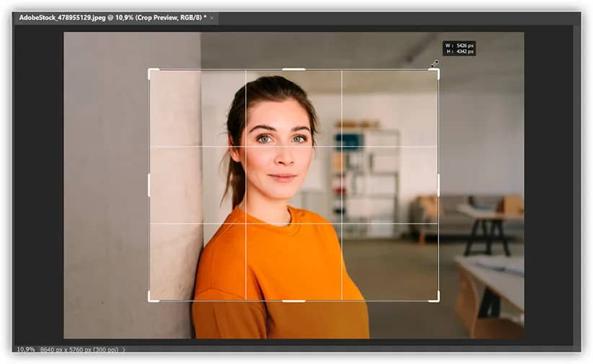Click the top-center crop edge handle
Screen dimensions: 593x364
(x=294, y=69)
